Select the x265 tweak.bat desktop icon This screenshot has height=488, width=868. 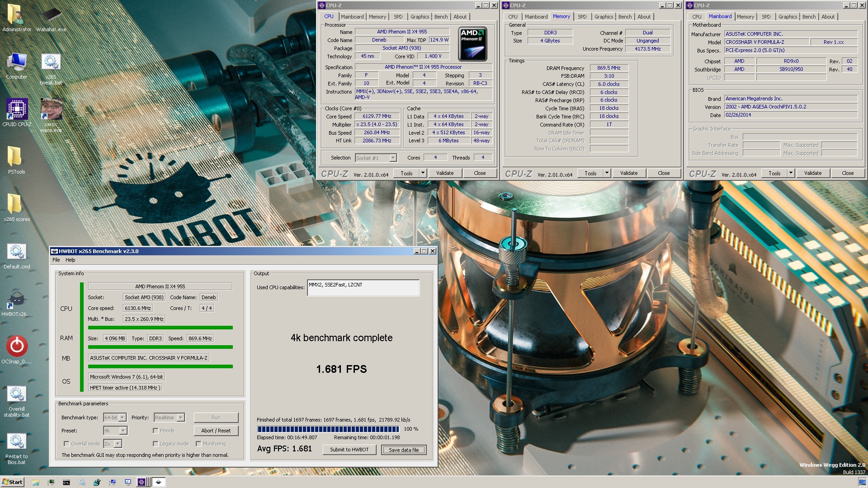coord(51,69)
